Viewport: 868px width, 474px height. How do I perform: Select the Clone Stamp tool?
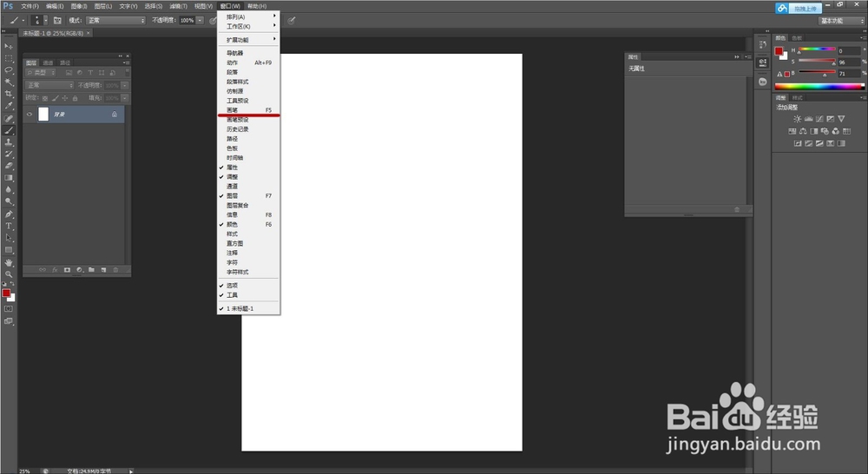9,142
